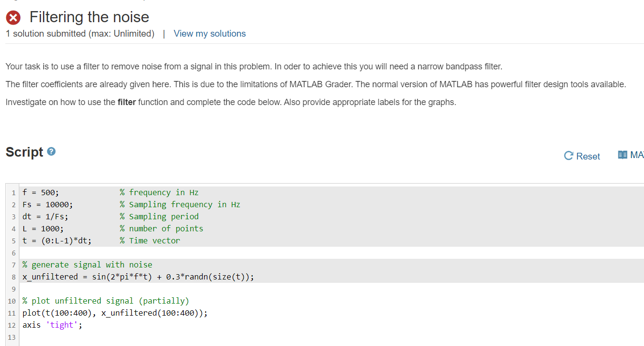Click line number 1 in the gutter
Image resolution: width=644 pixels, height=346 pixels.
point(13,192)
